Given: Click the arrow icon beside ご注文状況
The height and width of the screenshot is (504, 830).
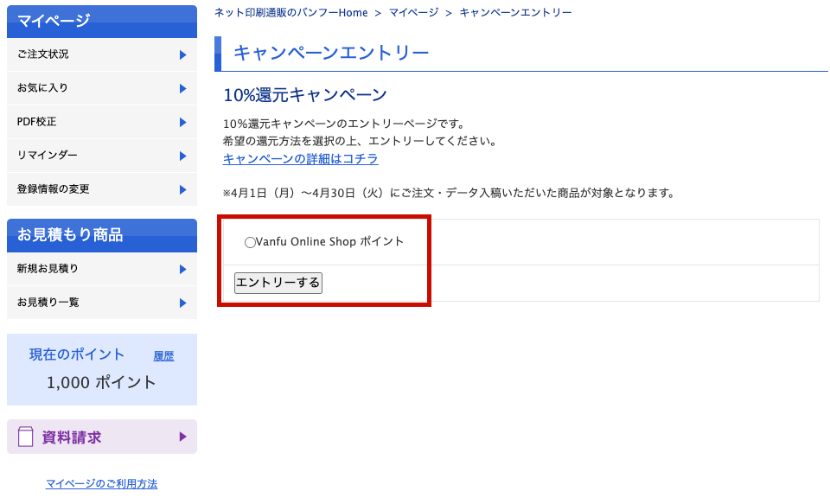Looking at the screenshot, I should (182, 55).
